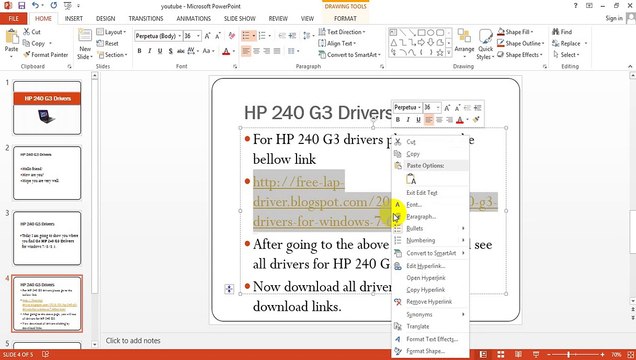Image resolution: width=636 pixels, height=360 pixels.
Task: Click Clear All Formatting icon
Action: click(x=232, y=36)
